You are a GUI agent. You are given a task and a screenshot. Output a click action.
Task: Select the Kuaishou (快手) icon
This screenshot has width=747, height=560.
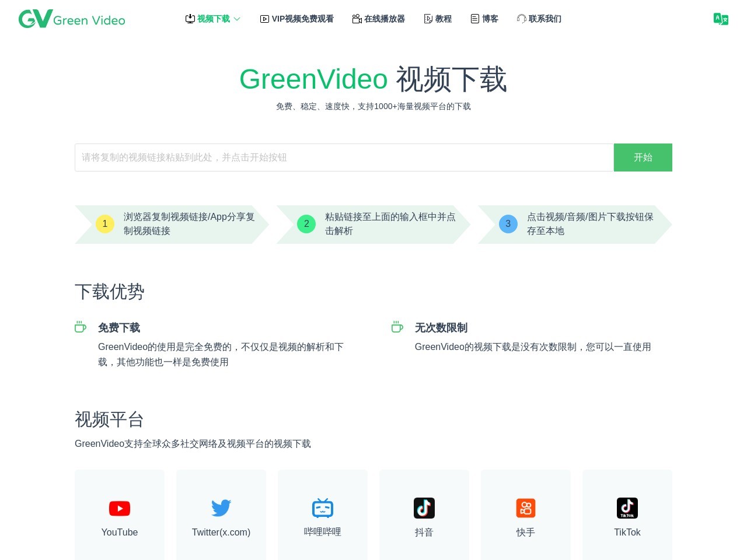click(526, 508)
